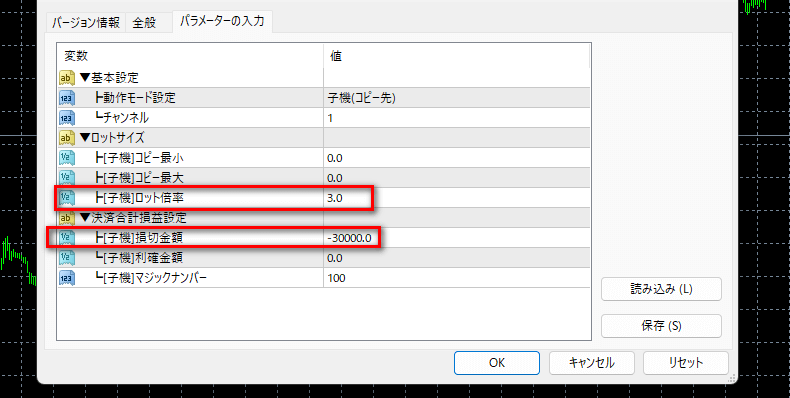This screenshot has width=790, height=398.
Task: Click the double icon beside ロット倍率
Action: coord(67,198)
